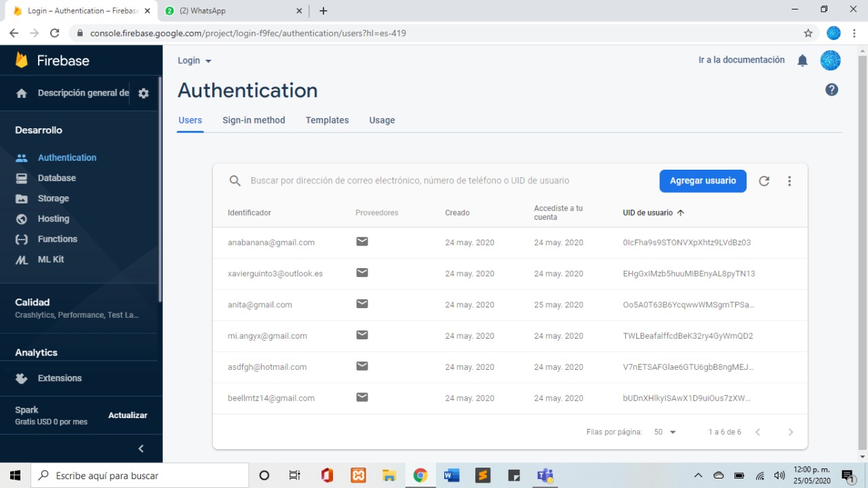Image resolution: width=868 pixels, height=488 pixels.
Task: Open Hosting in the sidebar
Action: coord(54,219)
